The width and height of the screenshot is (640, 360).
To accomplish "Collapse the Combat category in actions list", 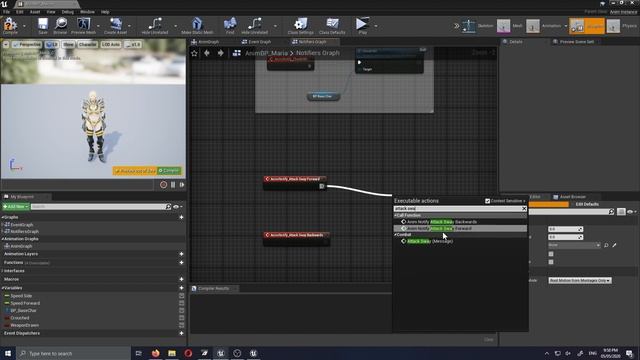I will 396,235.
